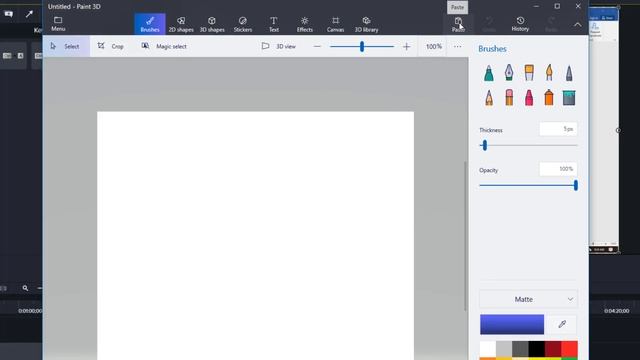Choose the white color swatch
Screen dimensions: 640x360
tap(488, 349)
